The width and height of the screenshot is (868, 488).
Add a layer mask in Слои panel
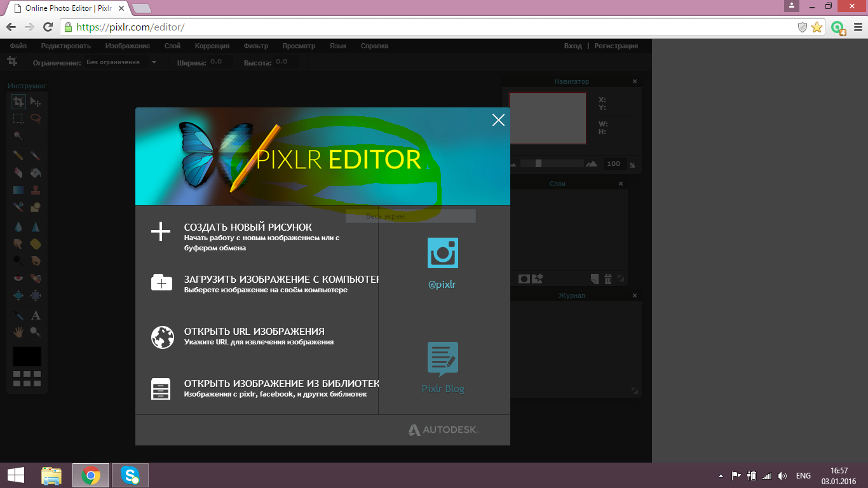click(524, 278)
